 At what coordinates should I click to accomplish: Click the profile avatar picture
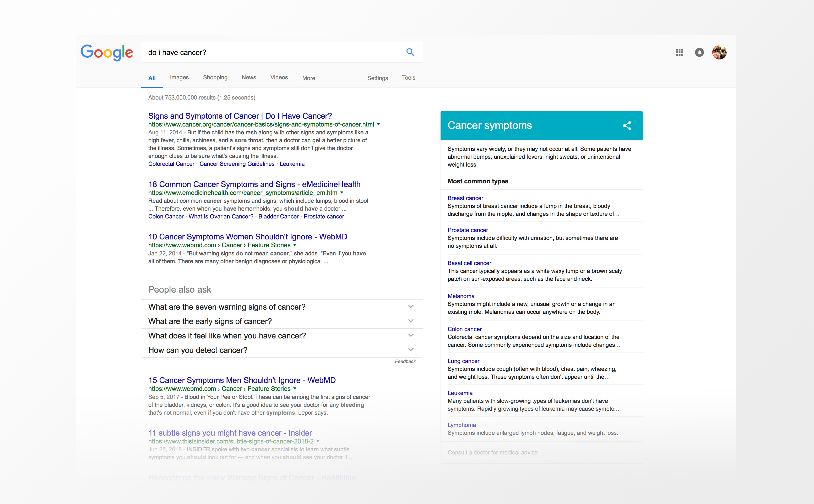click(x=719, y=52)
